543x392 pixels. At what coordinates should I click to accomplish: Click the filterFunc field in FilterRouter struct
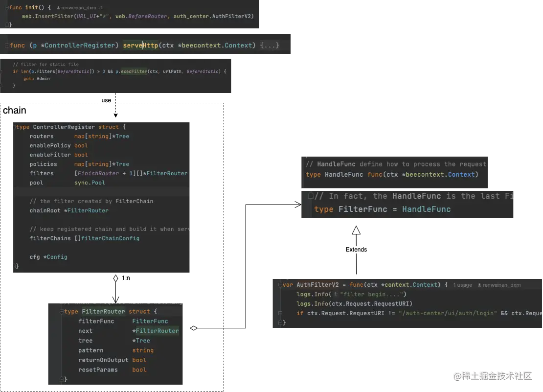pyautogui.click(x=96, y=321)
